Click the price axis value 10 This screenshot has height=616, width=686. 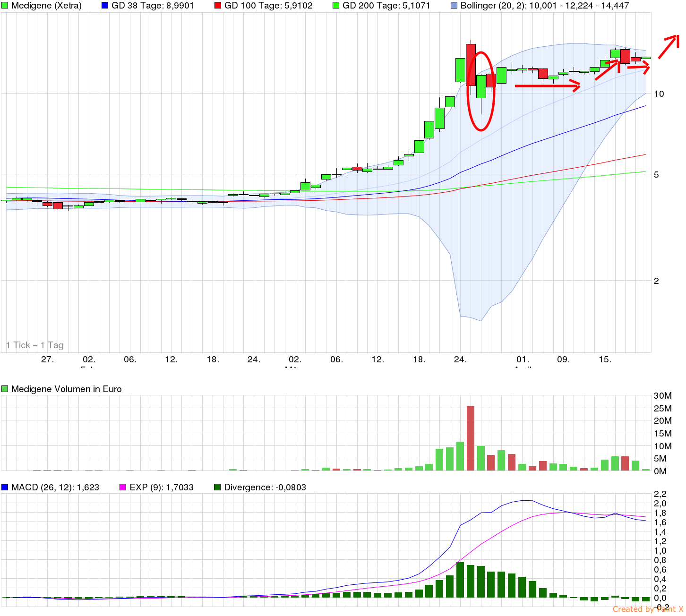(659, 94)
